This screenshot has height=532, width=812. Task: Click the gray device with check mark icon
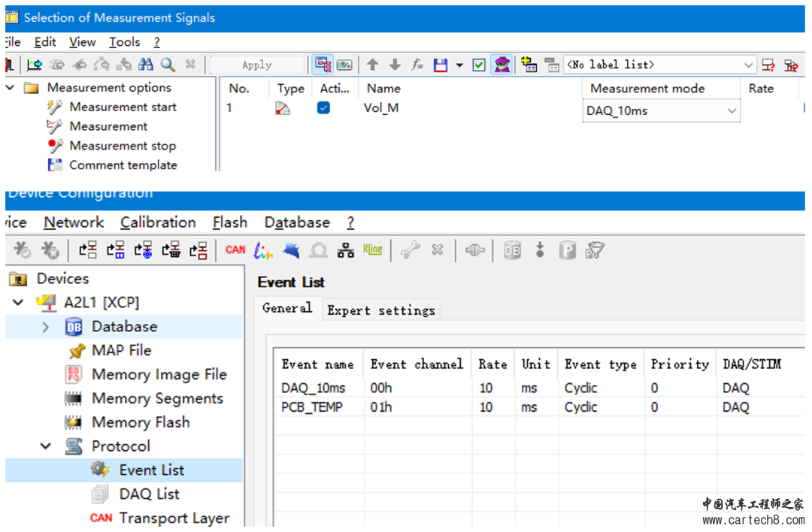[23, 250]
